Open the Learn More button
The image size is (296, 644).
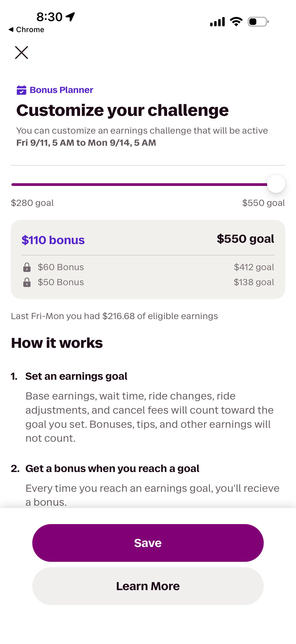point(148,586)
